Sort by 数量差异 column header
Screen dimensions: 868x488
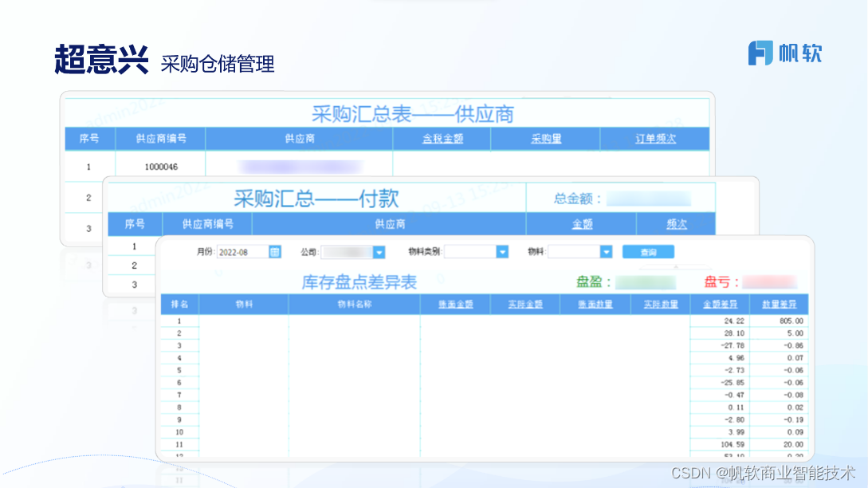pos(779,304)
